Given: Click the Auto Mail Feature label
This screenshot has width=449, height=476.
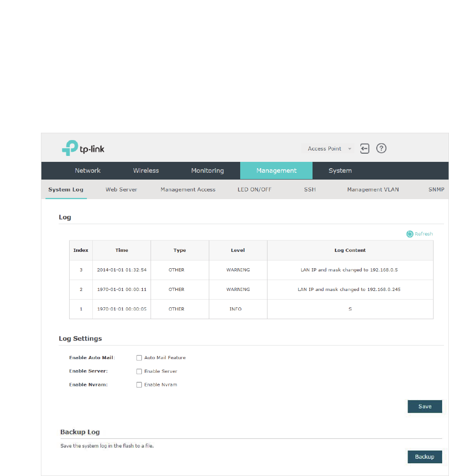Looking at the screenshot, I should point(165,358).
